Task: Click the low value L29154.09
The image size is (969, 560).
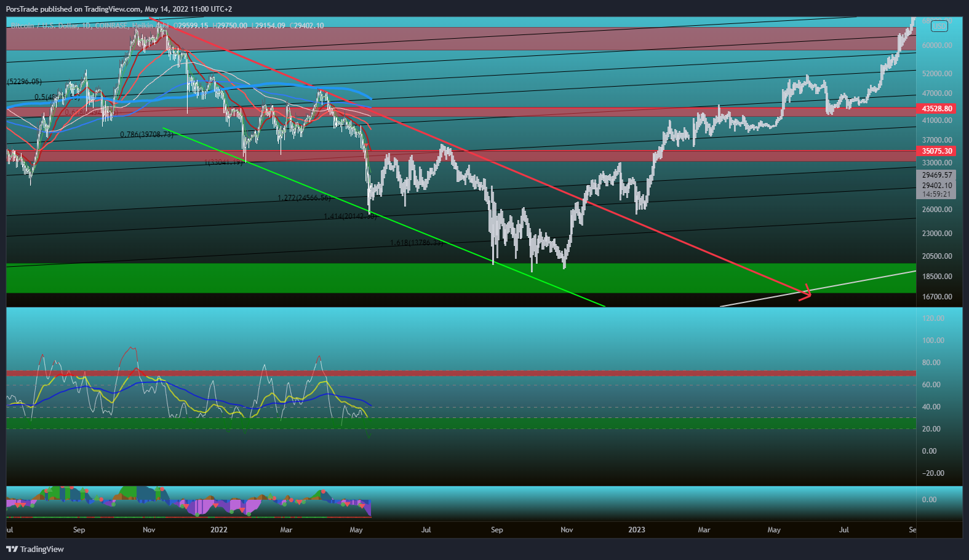Action: [x=269, y=26]
